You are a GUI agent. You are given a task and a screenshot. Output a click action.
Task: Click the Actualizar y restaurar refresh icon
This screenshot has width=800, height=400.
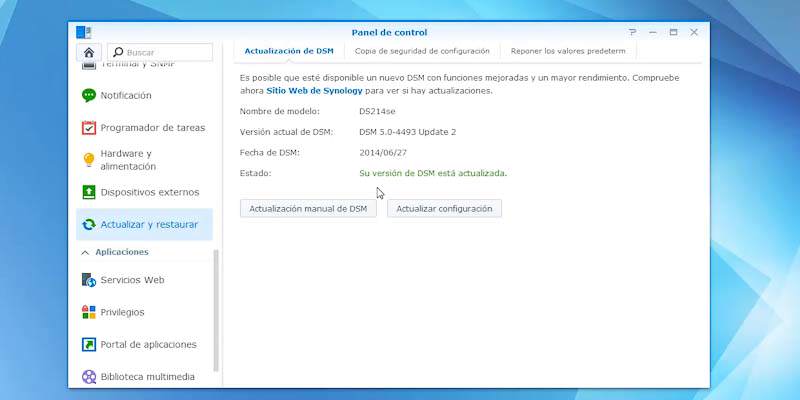click(89, 224)
